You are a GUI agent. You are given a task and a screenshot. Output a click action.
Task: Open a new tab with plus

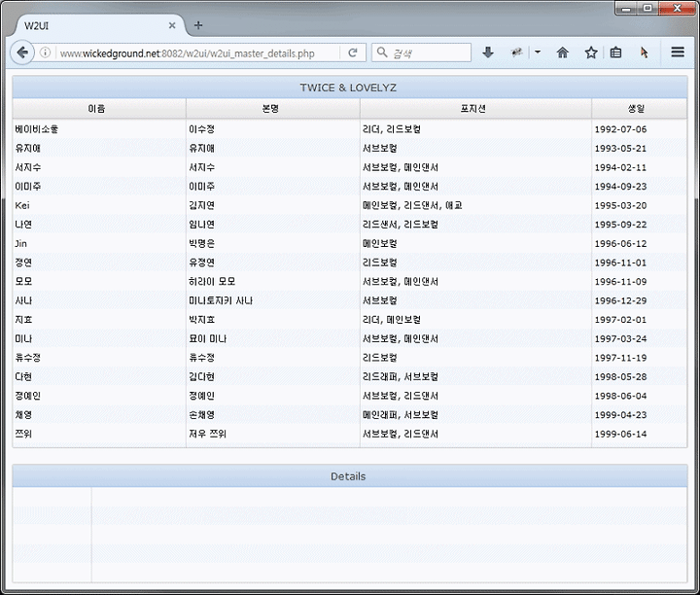coord(198,25)
